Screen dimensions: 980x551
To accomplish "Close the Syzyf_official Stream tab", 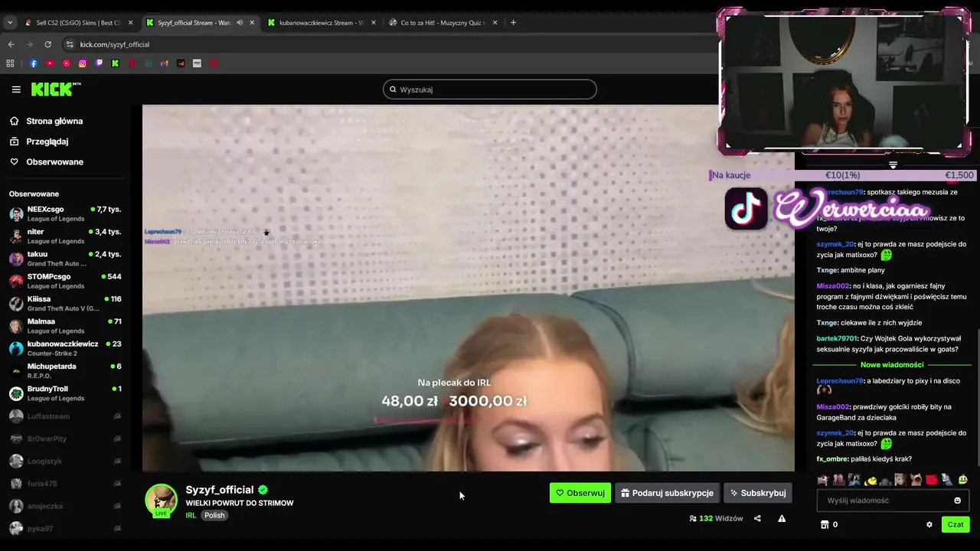I will click(x=253, y=23).
